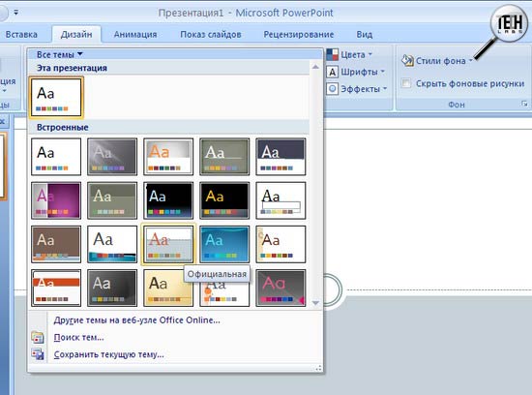Click the Эффекты circle icon
The image size is (532, 395).
332,89
